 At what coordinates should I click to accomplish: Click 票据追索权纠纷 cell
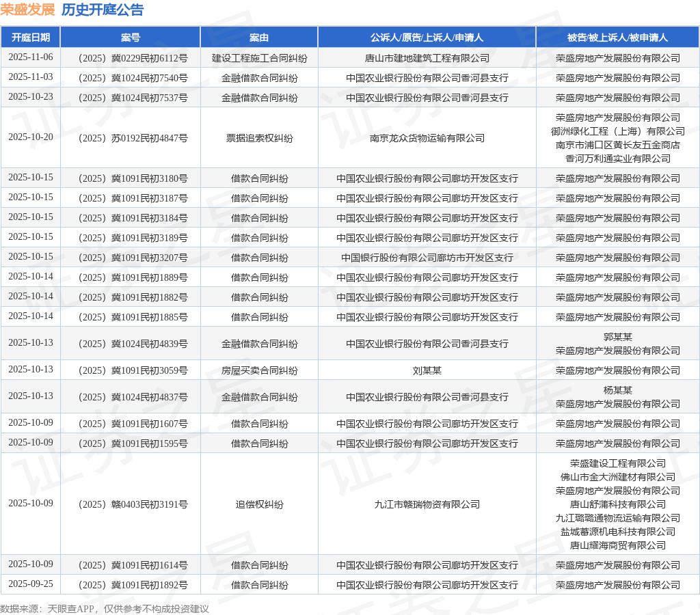click(x=259, y=138)
